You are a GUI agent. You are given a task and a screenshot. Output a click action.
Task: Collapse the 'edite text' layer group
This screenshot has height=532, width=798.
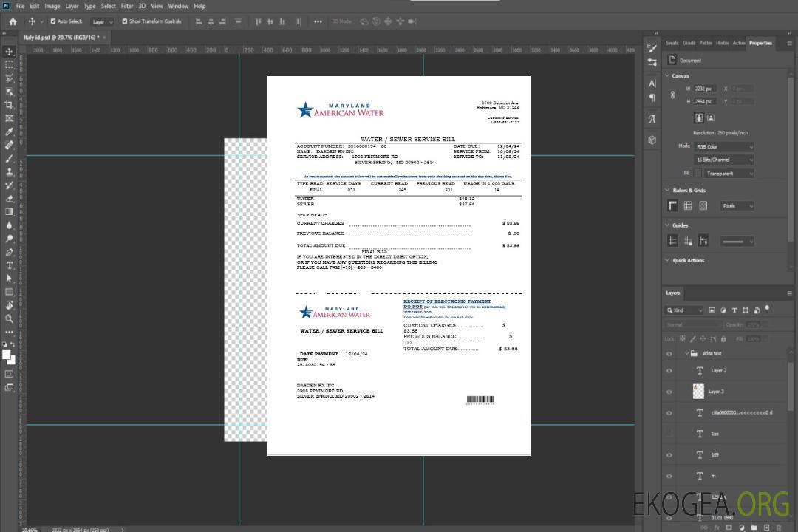pos(686,353)
